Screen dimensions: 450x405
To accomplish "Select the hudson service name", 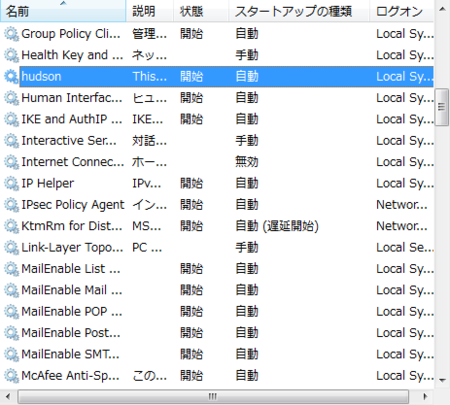I will (x=41, y=77).
